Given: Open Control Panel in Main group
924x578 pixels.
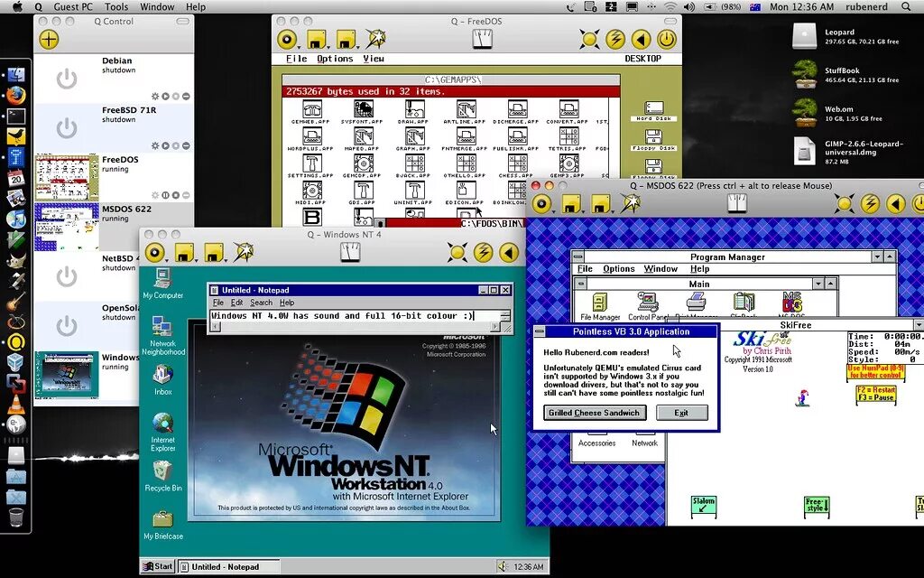Looking at the screenshot, I should click(x=648, y=307).
